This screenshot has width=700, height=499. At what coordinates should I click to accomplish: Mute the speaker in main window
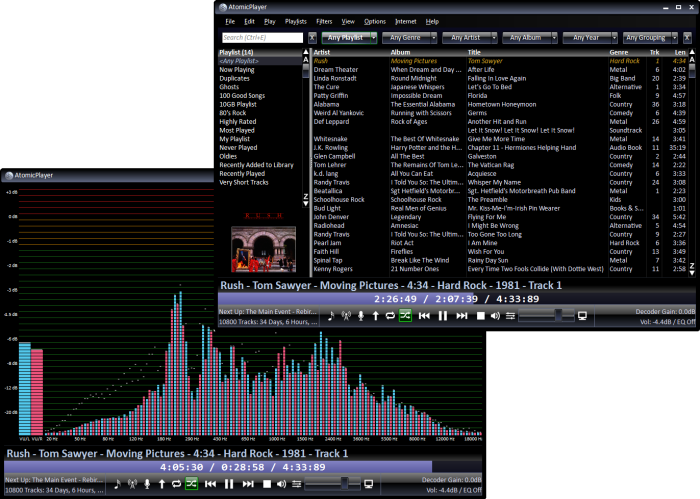click(x=495, y=316)
